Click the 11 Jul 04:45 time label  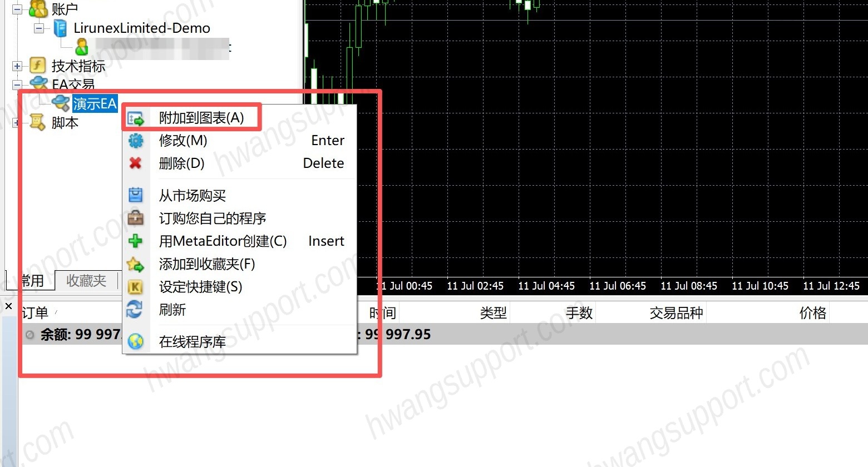pos(546,286)
